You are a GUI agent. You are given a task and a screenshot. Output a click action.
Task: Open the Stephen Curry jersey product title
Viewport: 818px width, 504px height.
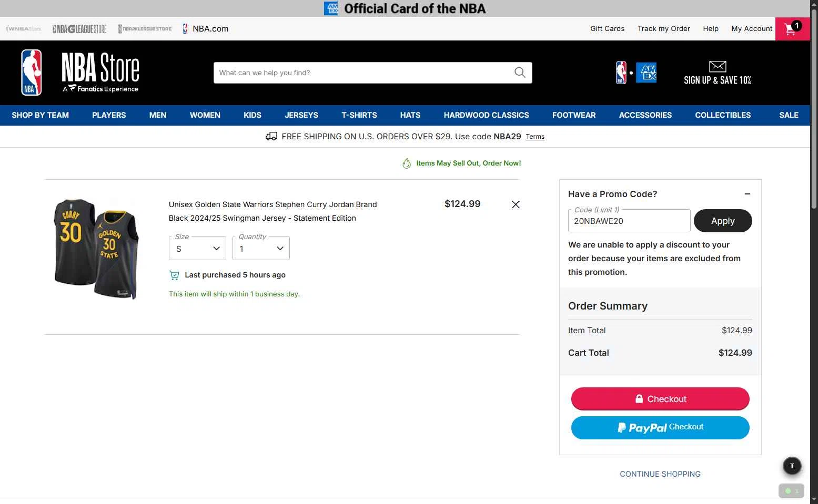pos(273,211)
